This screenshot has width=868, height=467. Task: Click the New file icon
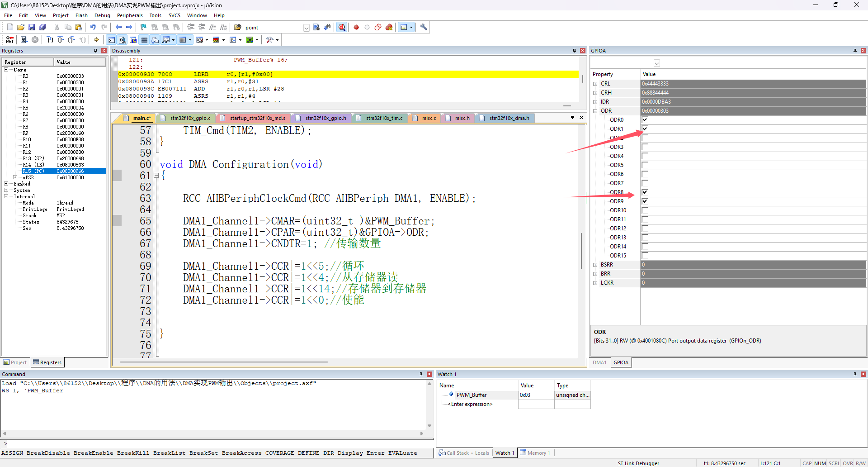10,27
